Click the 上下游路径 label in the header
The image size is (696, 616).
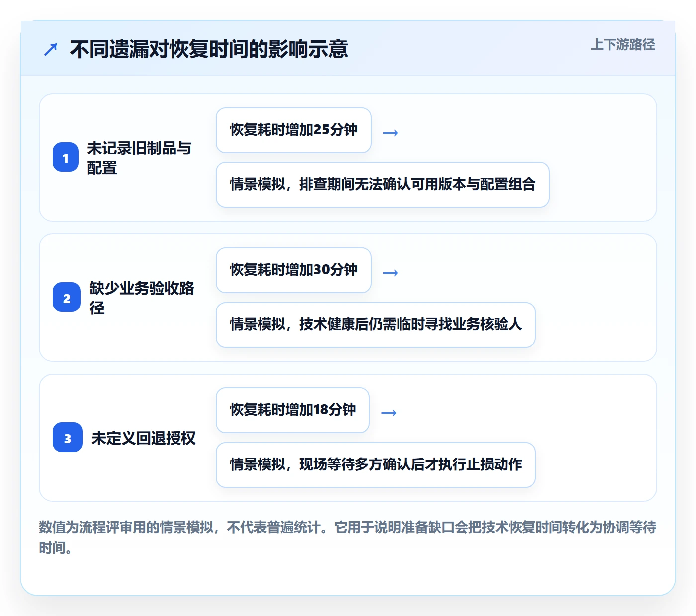point(623,44)
